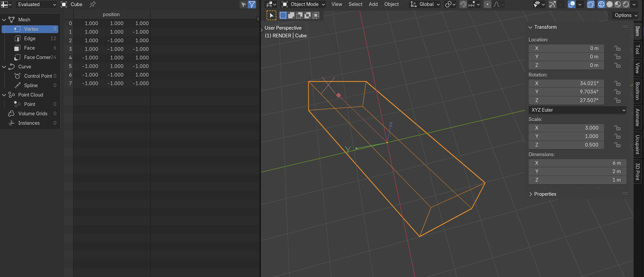The height and width of the screenshot is (277, 644).
Task: Select the Face Corner domain
Action: click(37, 57)
